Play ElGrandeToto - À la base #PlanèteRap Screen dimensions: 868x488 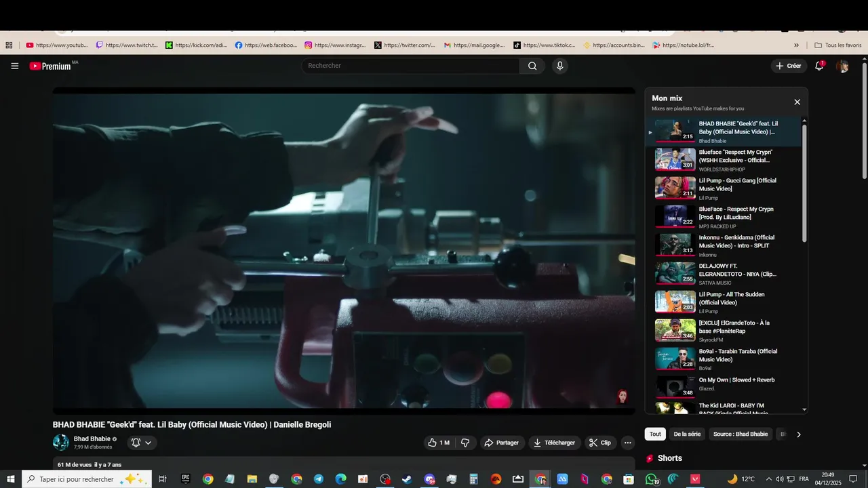pyautogui.click(x=724, y=331)
